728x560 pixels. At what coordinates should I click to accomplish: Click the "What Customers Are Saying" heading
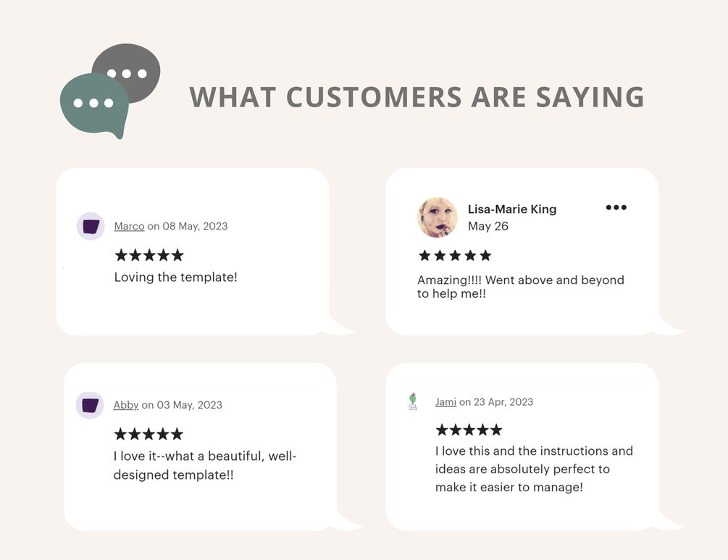(x=417, y=97)
